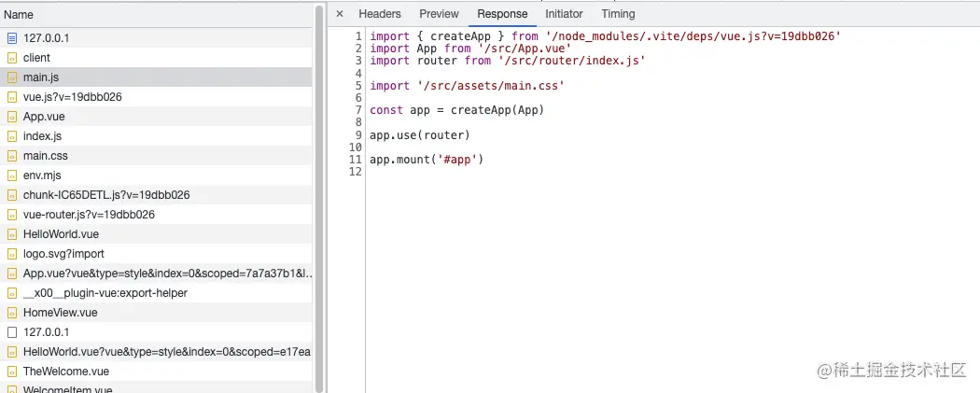Open the Preview tab
Viewport: 980px width, 393px height.
tap(439, 14)
